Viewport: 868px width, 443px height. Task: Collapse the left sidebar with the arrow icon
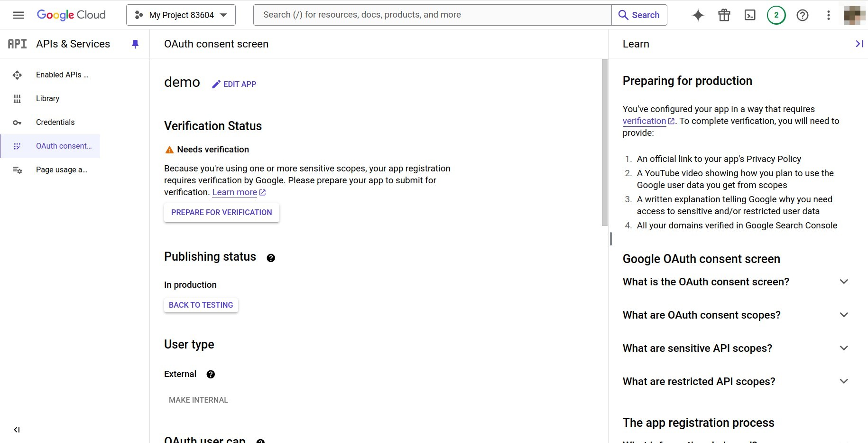17,430
